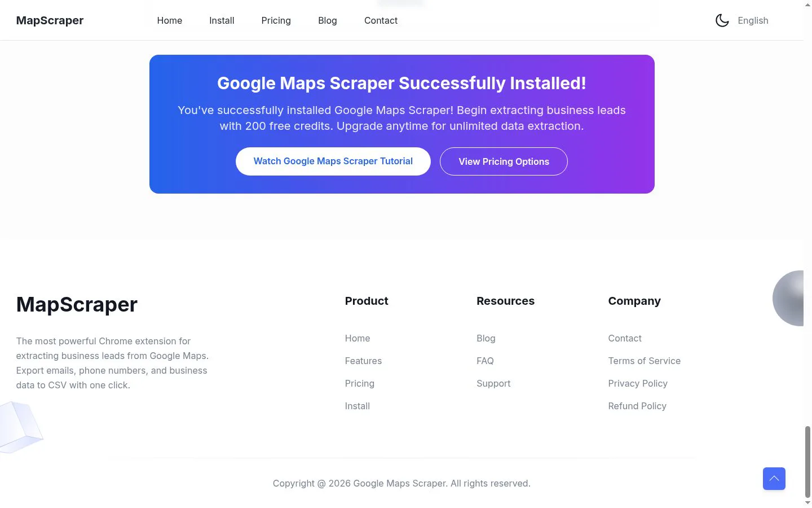Click the "most powerful Chrome extension" footer description
The width and height of the screenshot is (812, 508).
[112, 363]
